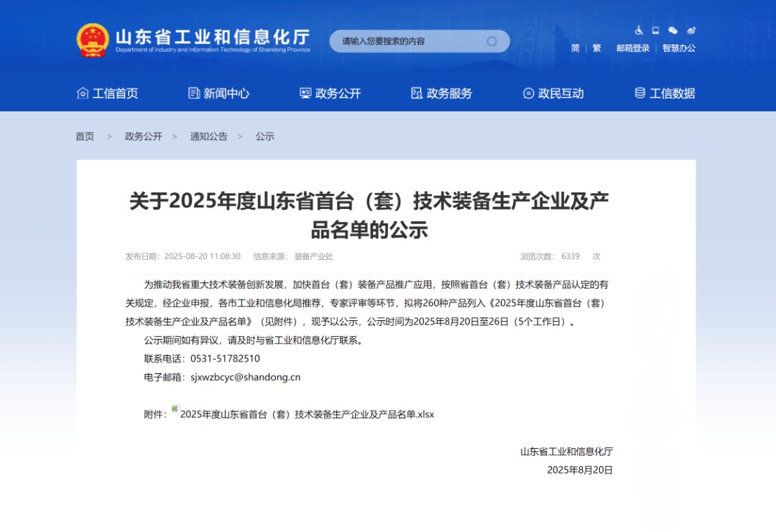Open the 新闻中心 navigation menu
This screenshot has height=532, width=776.
[x=218, y=93]
